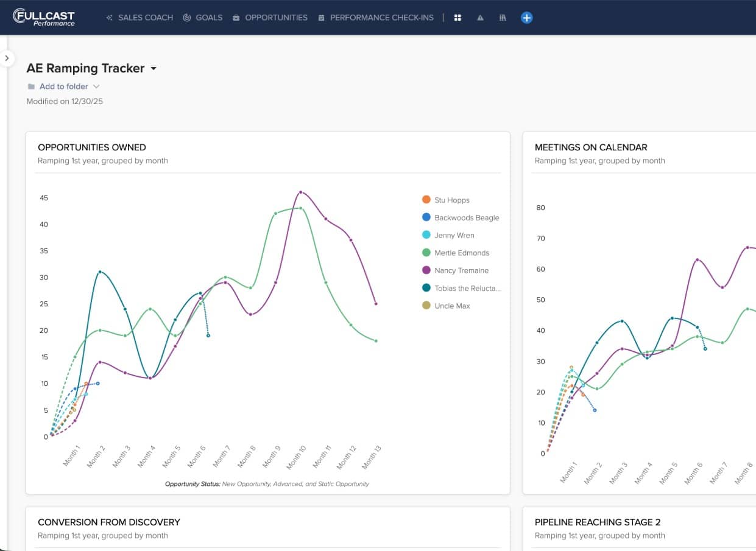
Task: Click the Month 7 axis label in Opportunities Owned
Action: [x=222, y=456]
